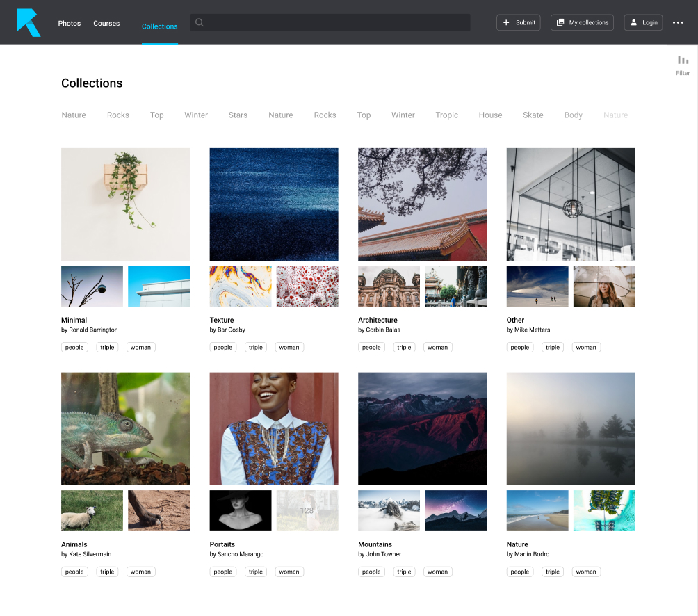Screen dimensions: 698x616
Task: Select the Stars category filter
Action: tap(238, 115)
